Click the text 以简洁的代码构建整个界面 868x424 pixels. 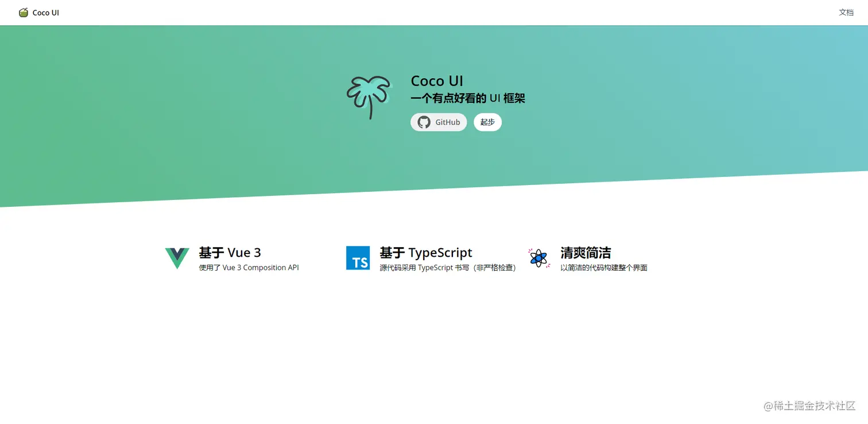(x=604, y=268)
